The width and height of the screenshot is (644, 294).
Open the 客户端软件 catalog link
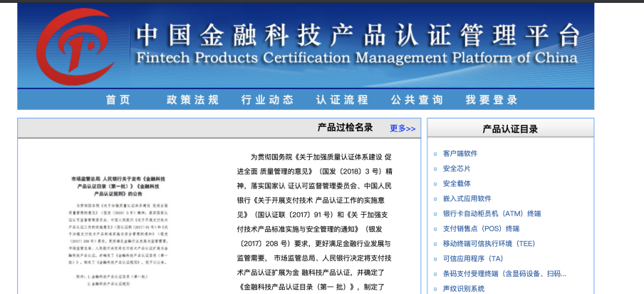tap(460, 153)
